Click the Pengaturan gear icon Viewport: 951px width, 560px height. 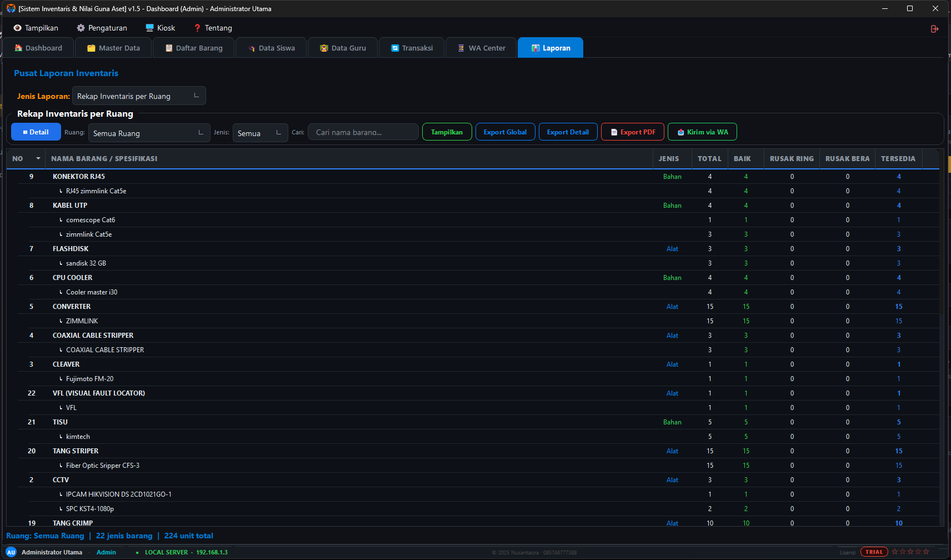pyautogui.click(x=81, y=28)
